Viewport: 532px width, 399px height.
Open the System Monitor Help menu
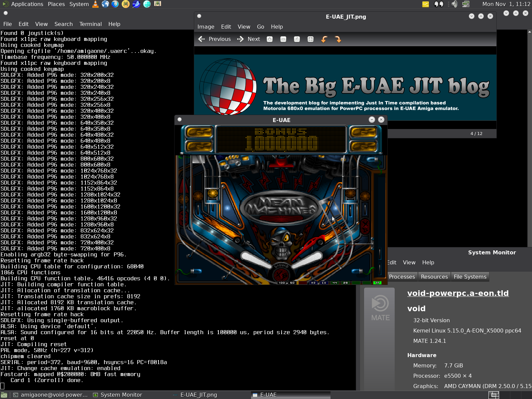(428, 262)
